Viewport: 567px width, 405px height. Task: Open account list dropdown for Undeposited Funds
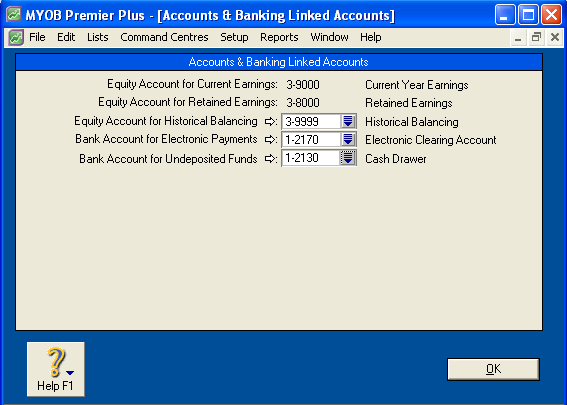348,158
